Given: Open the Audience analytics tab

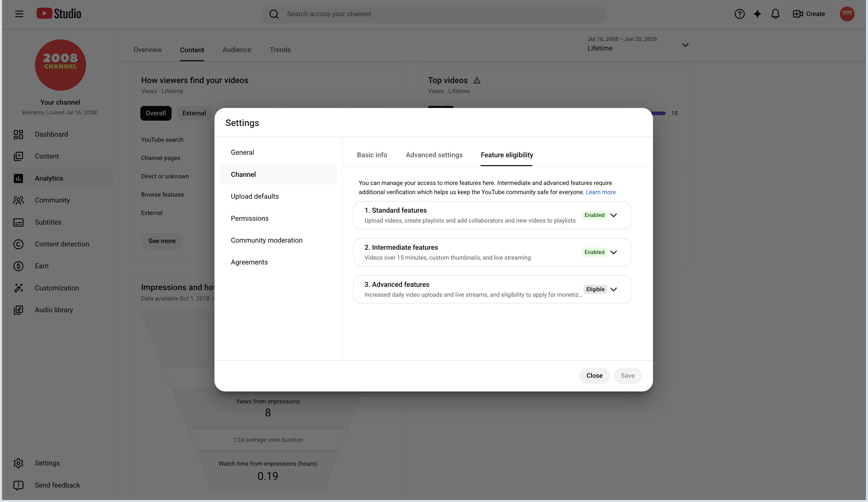Looking at the screenshot, I should click(237, 50).
